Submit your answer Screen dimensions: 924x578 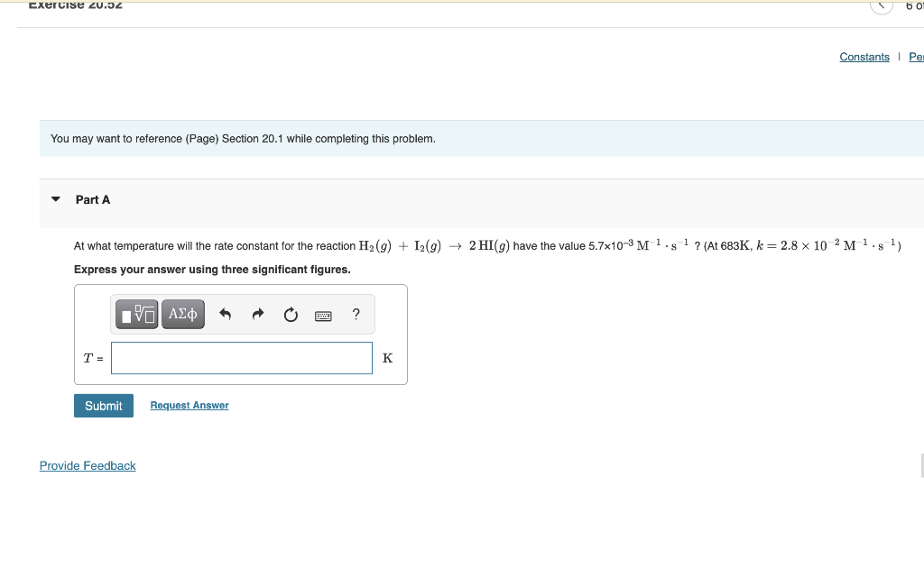click(x=103, y=406)
